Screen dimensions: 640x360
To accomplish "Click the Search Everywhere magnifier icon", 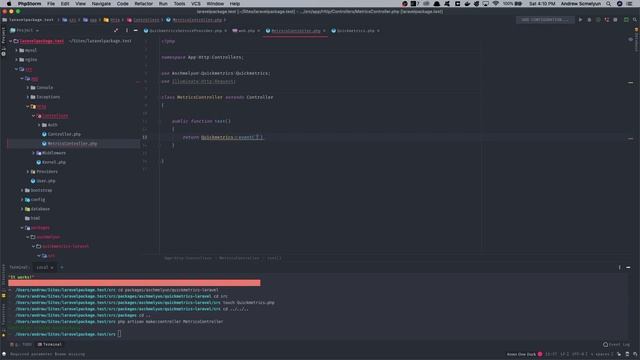I will (635, 20).
